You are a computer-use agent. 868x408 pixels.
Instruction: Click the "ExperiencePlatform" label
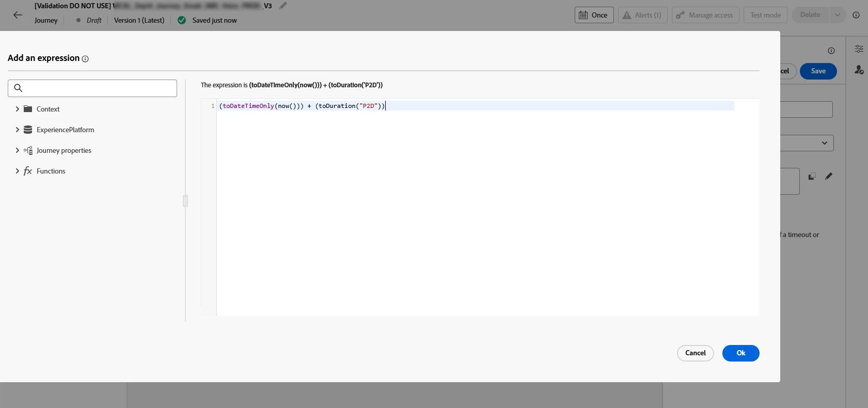point(66,130)
